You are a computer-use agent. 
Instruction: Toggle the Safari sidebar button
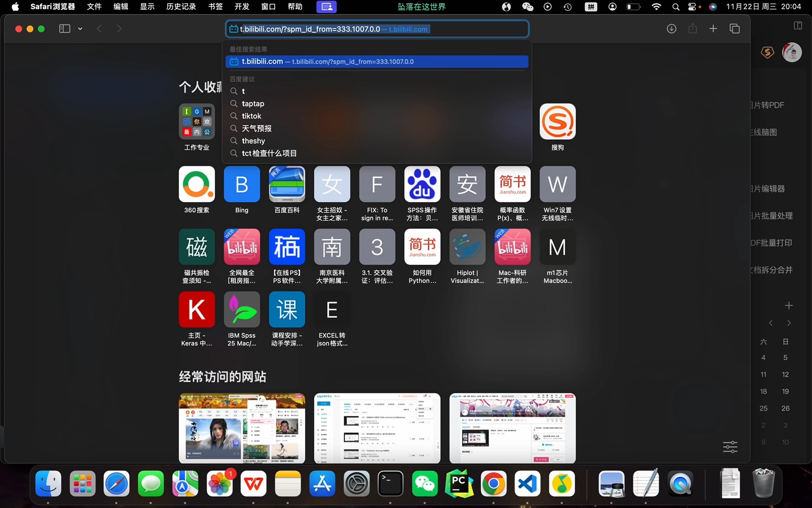coord(64,29)
